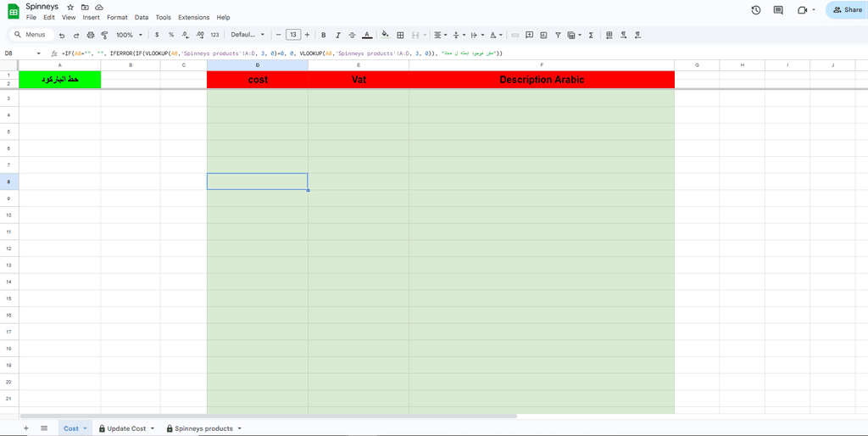
Task: Open the Help menu
Action: point(223,17)
